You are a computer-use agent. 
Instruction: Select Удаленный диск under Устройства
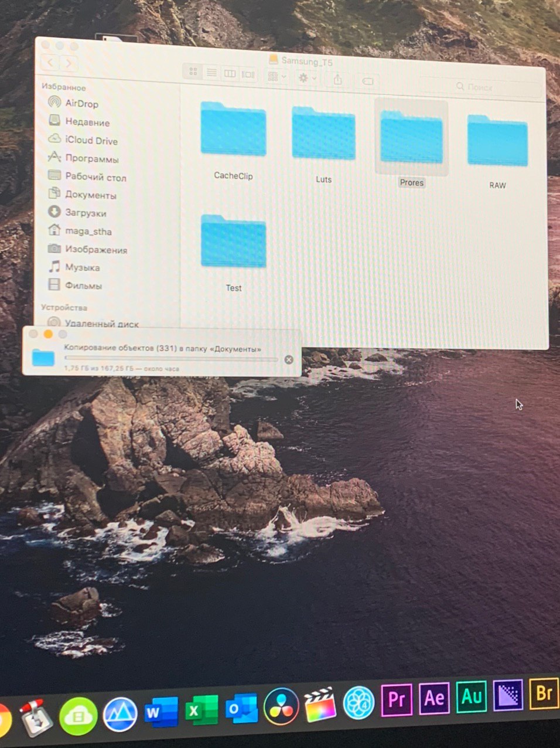93,323
